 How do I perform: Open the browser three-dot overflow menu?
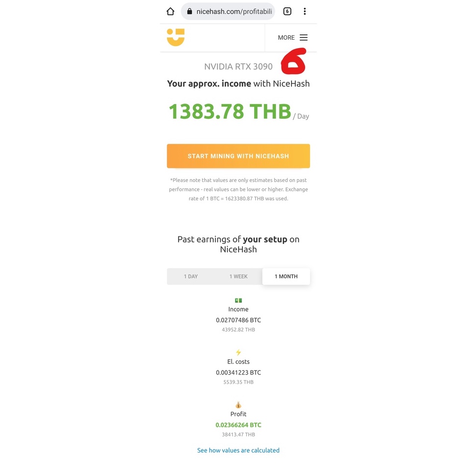[304, 12]
